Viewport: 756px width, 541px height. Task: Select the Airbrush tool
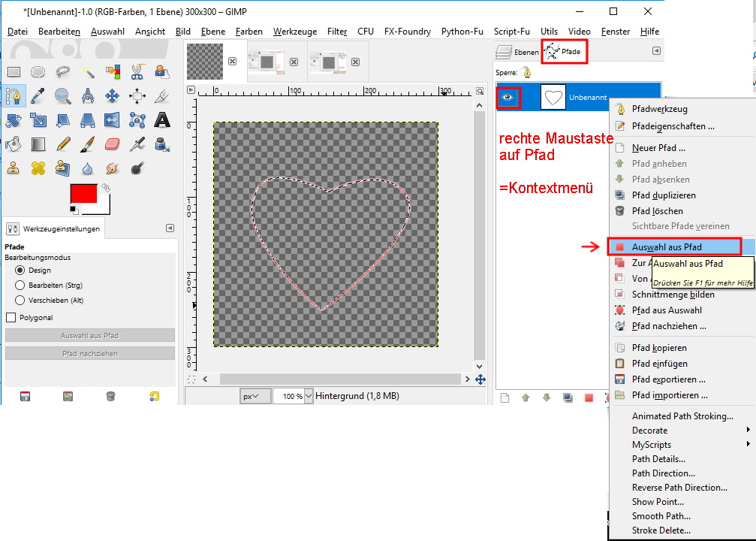point(137,144)
